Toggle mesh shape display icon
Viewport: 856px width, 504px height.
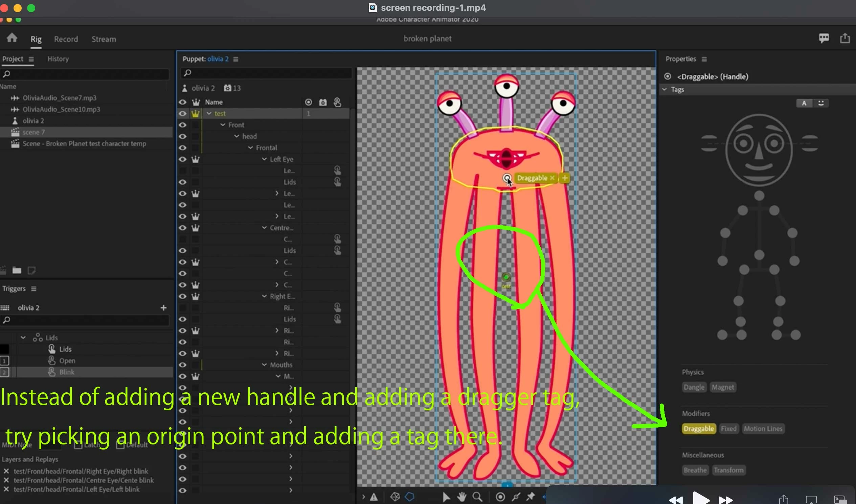[x=395, y=497]
